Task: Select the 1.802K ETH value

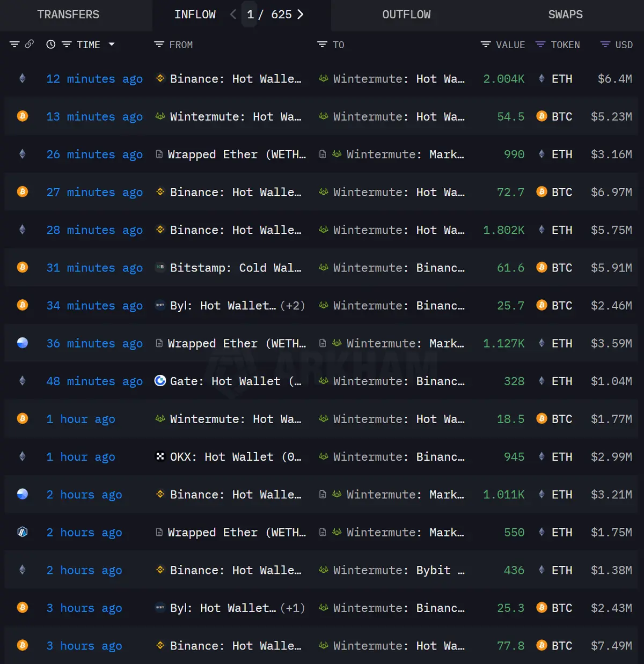Action: click(503, 230)
